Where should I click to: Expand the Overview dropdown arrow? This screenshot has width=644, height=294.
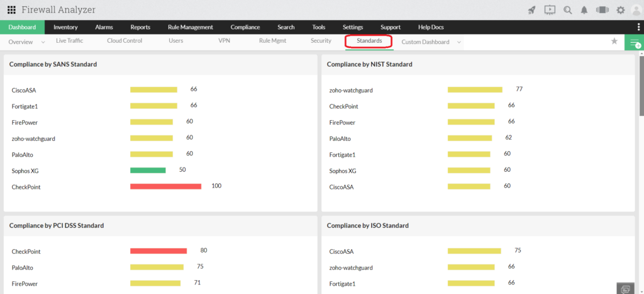[x=43, y=42]
